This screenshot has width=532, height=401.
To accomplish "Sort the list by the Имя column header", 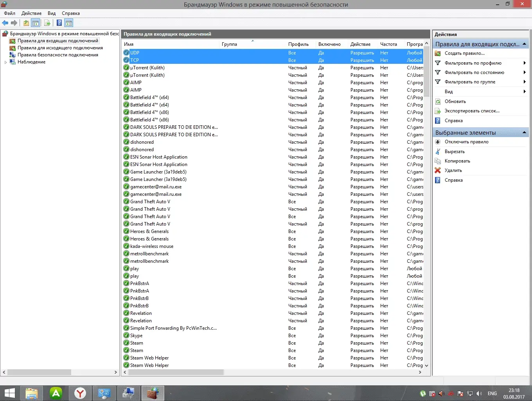I will coord(171,44).
